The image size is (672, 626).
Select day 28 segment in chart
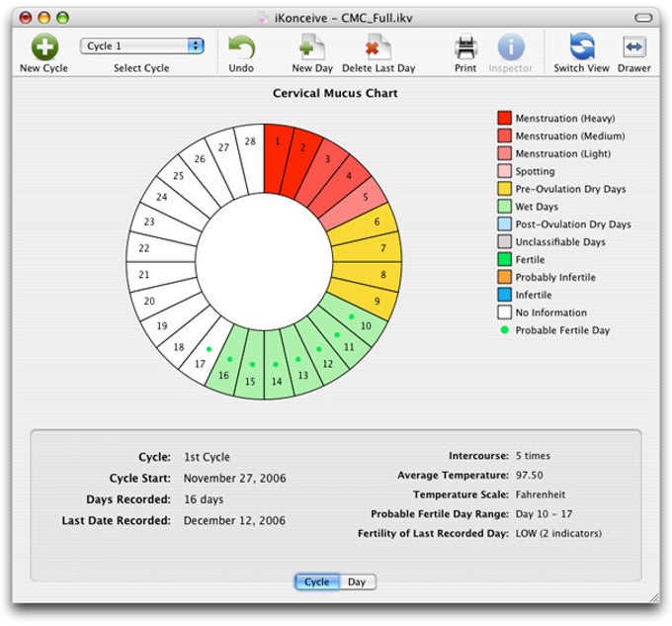[252, 159]
